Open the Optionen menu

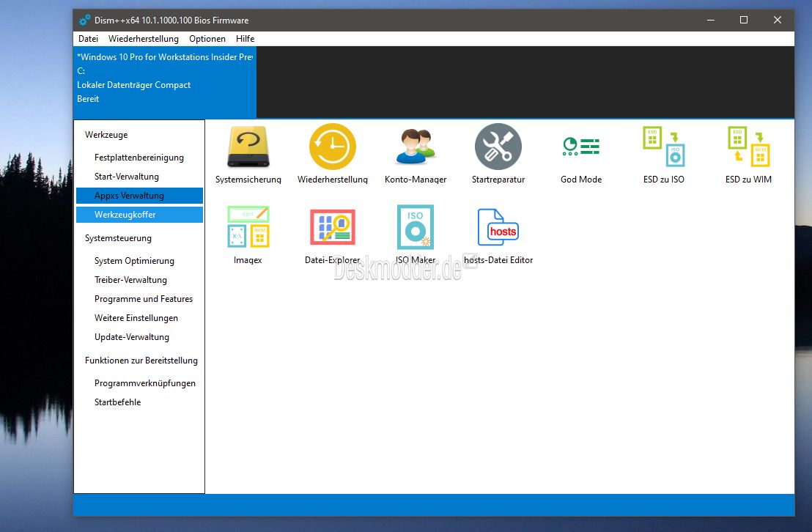click(207, 39)
